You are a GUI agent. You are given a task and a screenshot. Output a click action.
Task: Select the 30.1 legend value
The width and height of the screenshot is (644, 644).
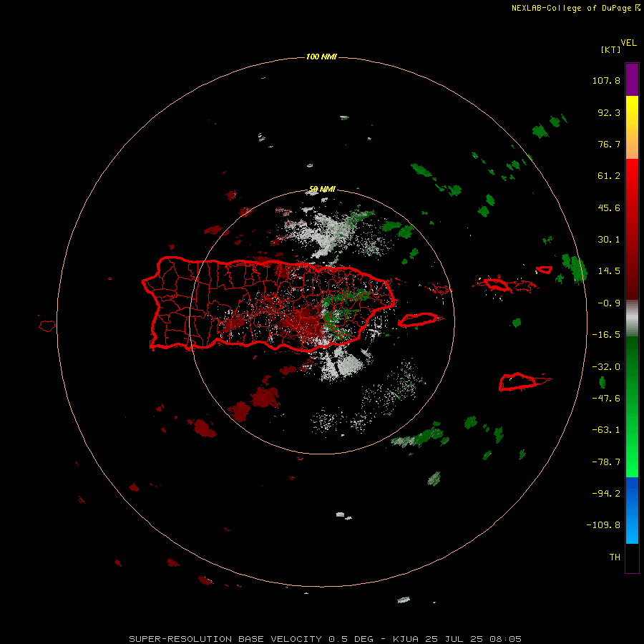609,240
